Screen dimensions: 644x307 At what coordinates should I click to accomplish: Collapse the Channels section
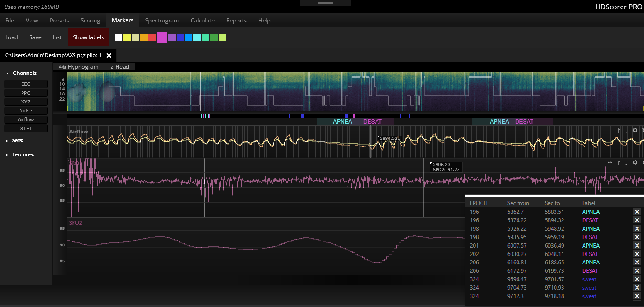[x=7, y=73]
